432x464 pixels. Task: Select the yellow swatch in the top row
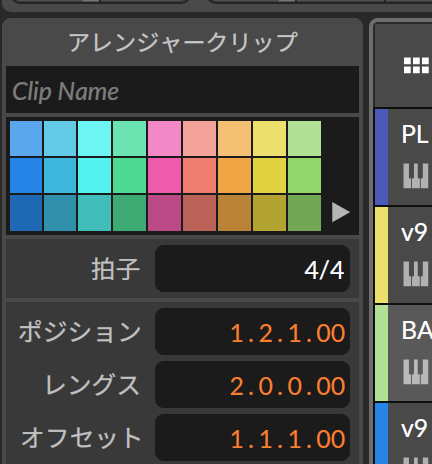[269, 138]
